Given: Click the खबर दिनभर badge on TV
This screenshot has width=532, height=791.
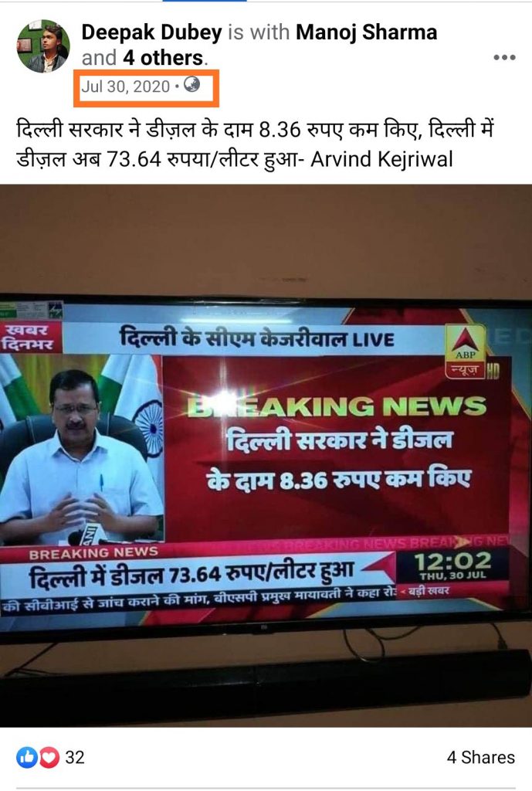Looking at the screenshot, I should point(30,338).
